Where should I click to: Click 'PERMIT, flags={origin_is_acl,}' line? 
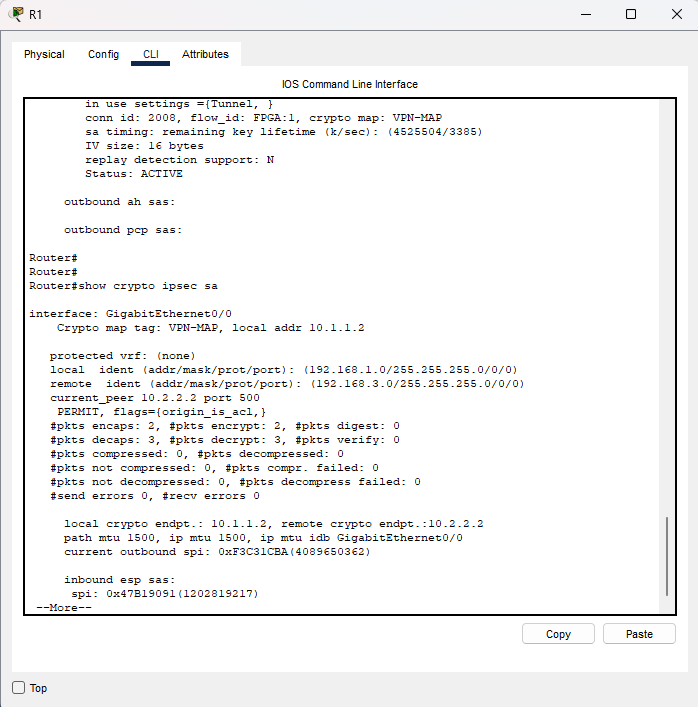[x=161, y=412]
